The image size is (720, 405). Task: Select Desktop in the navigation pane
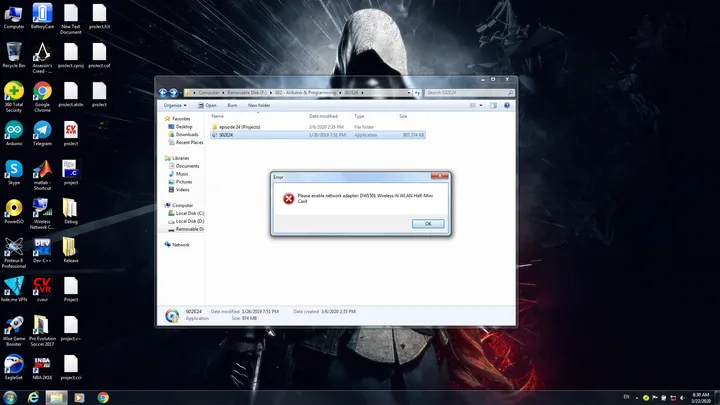pos(180,127)
